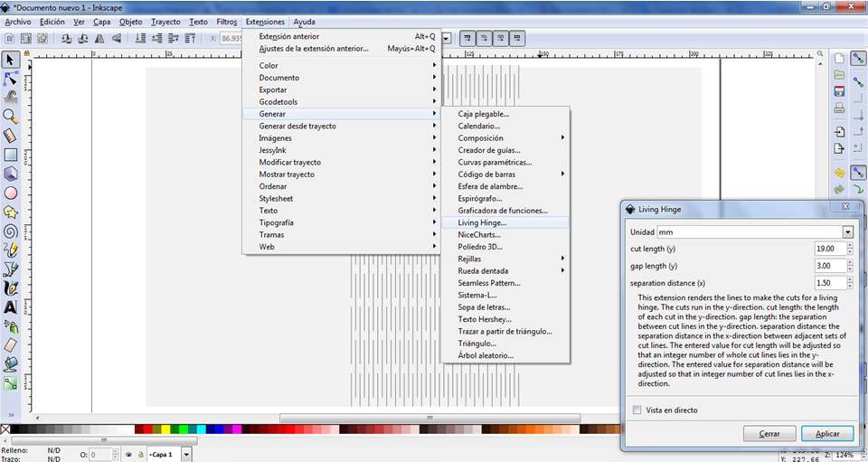
Task: Toggle layer lock icon in status bar
Action: point(141,454)
